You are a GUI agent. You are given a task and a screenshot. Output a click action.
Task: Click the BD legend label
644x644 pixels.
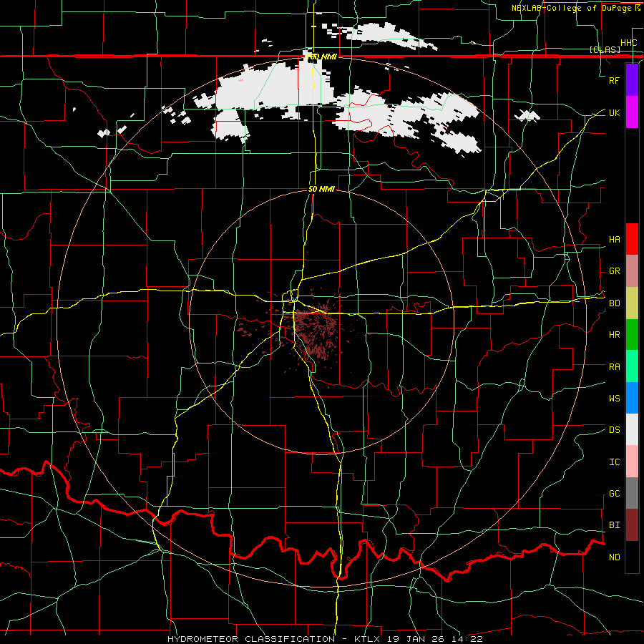[614, 303]
